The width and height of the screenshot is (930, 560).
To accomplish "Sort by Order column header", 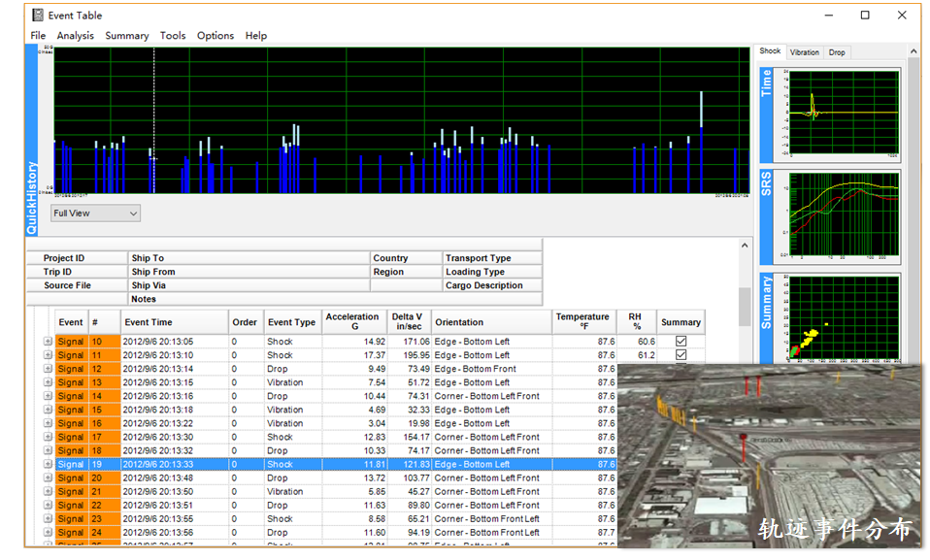I will [x=246, y=322].
